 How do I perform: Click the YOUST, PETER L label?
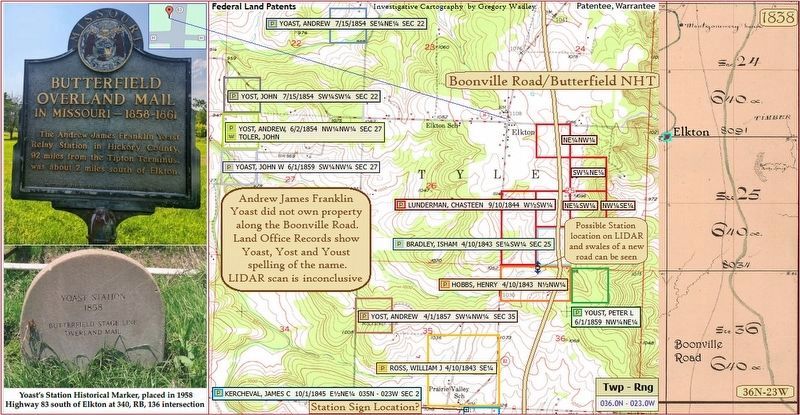[x=606, y=317]
